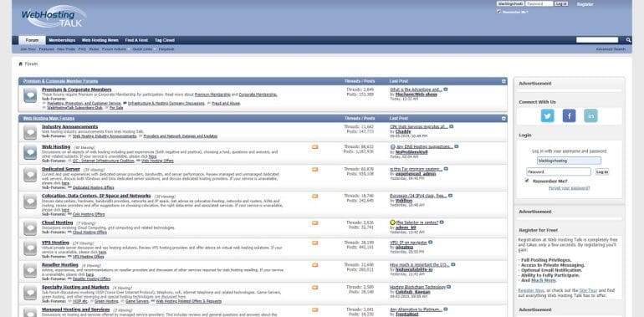Open the Find A Host tab
The width and height of the screenshot is (644, 317).
(136, 40)
